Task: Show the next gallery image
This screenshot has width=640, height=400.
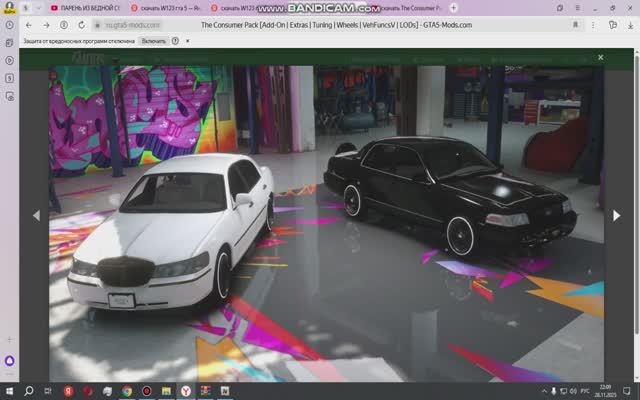Action: [616, 216]
